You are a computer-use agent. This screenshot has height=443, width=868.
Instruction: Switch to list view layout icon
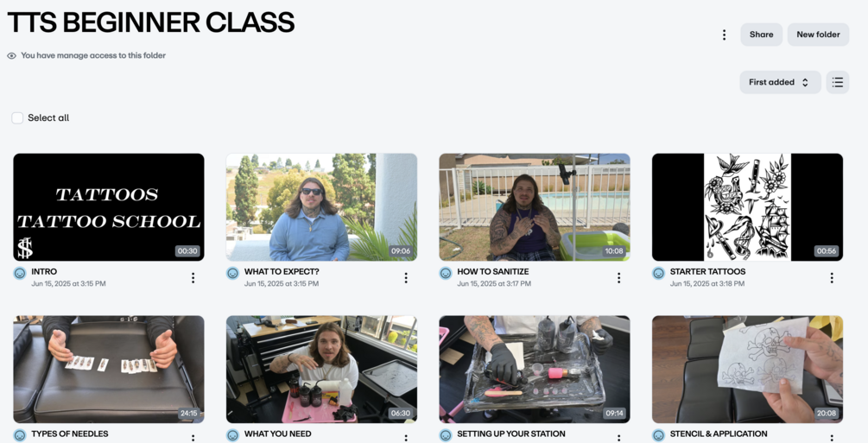838,83
